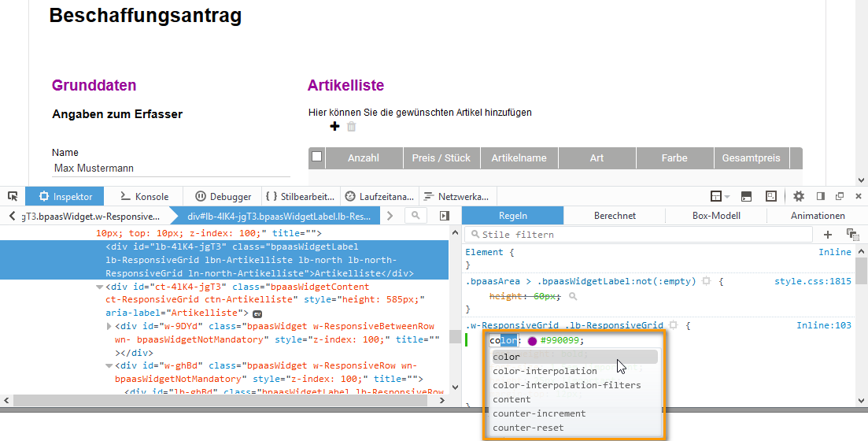Click the Preis / Stück column header

point(441,157)
